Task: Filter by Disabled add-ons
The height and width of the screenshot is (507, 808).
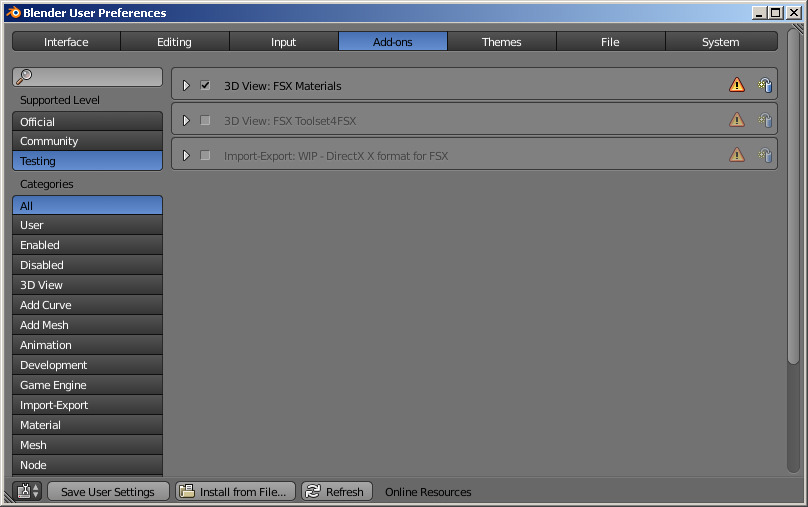Action: [87, 265]
